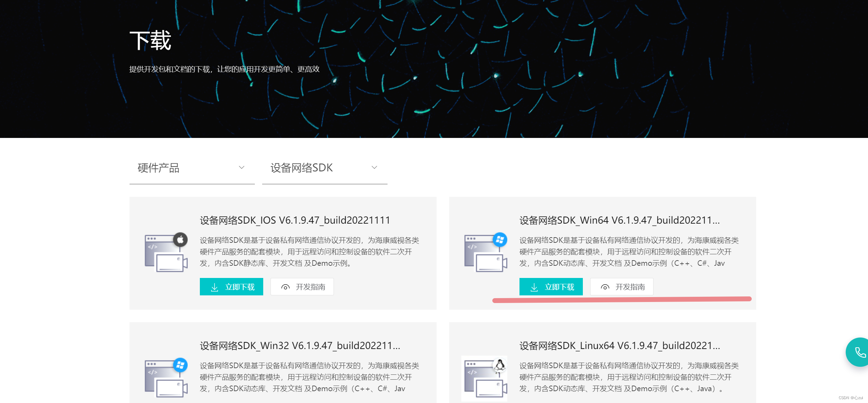Open title 设备网络SDK_Win64 V6.1.9.47

pos(619,220)
